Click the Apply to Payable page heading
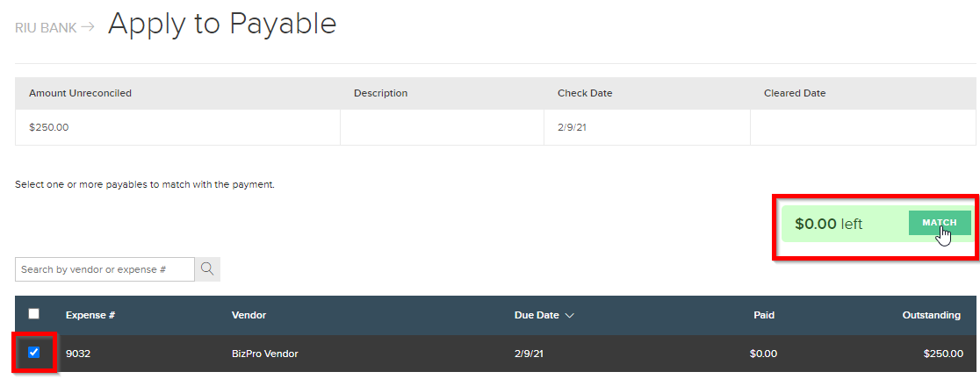980x379 pixels. [222, 24]
